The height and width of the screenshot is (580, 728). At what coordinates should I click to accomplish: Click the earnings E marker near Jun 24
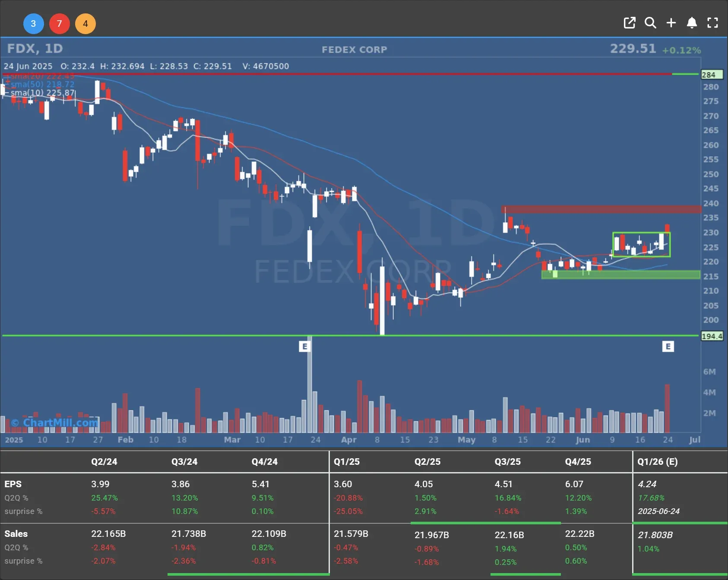(668, 346)
